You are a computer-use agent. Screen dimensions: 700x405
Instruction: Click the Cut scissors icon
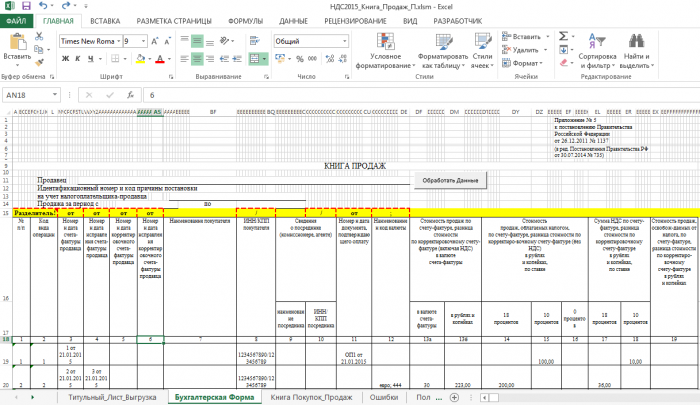(39, 36)
